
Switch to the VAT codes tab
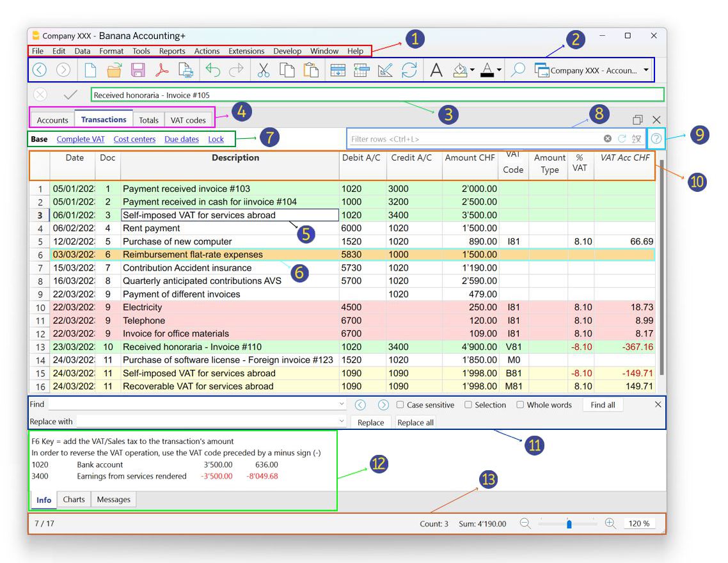188,120
